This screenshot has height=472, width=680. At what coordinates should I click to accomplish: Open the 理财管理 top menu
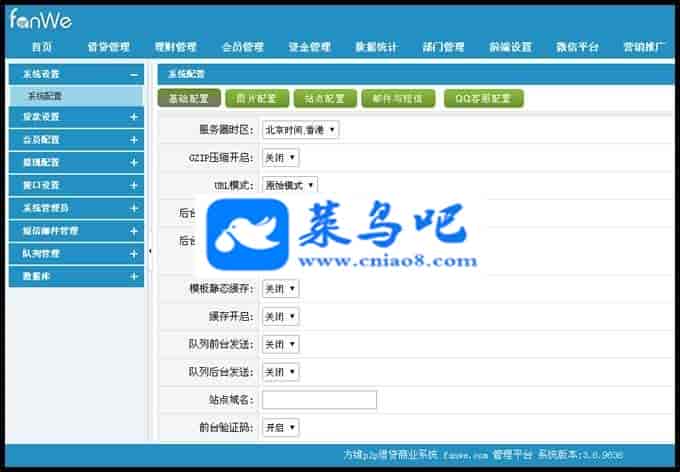[176, 47]
